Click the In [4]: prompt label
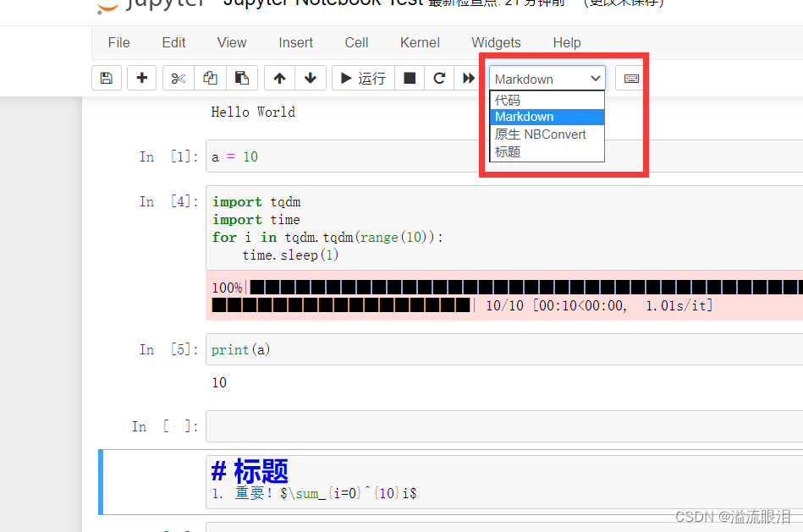Viewport: 803px width, 532px height. click(168, 201)
